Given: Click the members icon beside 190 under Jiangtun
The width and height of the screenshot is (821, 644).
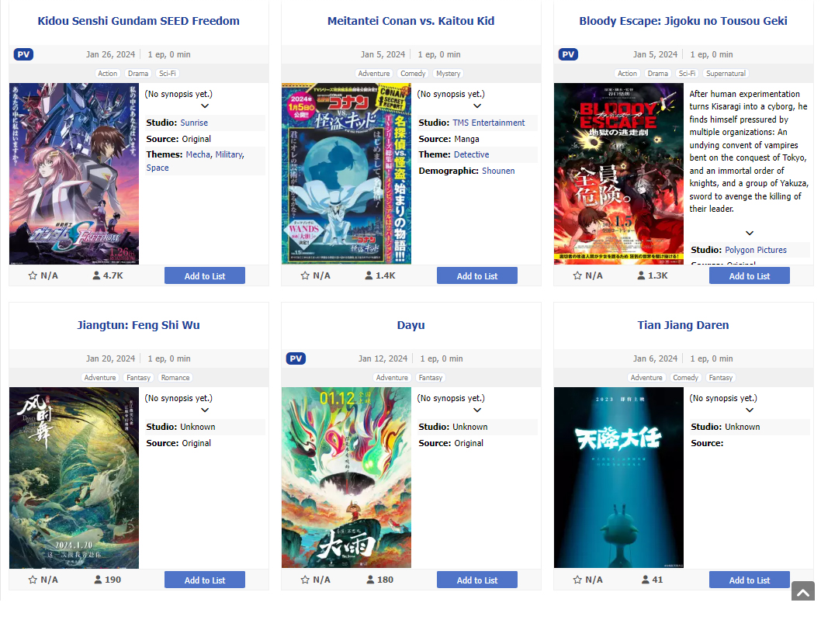Looking at the screenshot, I should pos(98,580).
